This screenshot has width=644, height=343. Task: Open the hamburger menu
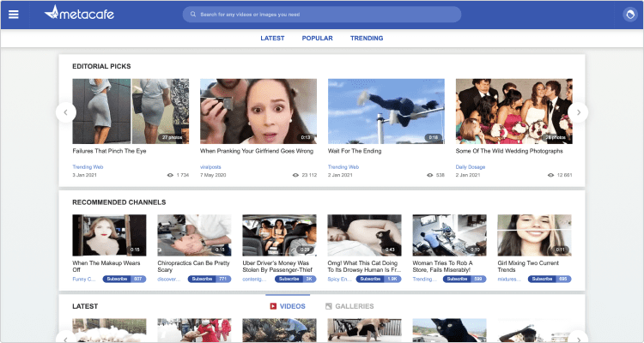(x=14, y=15)
